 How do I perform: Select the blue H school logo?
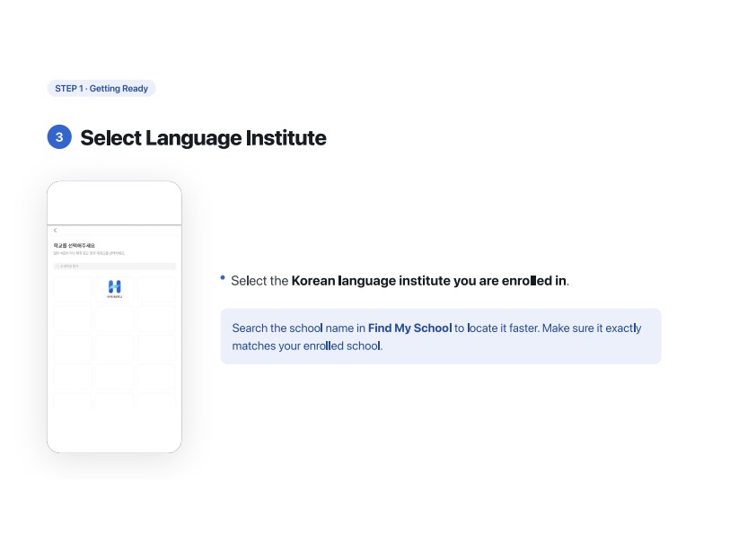(114, 287)
